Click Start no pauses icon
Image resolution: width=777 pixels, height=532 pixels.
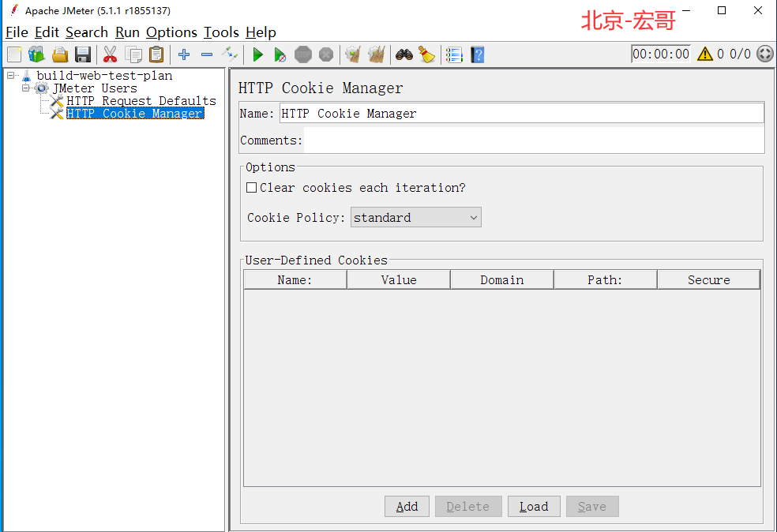tap(280, 54)
